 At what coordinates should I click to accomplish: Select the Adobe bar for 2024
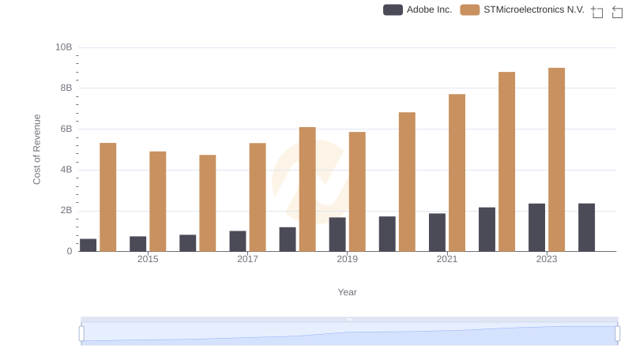click(586, 227)
